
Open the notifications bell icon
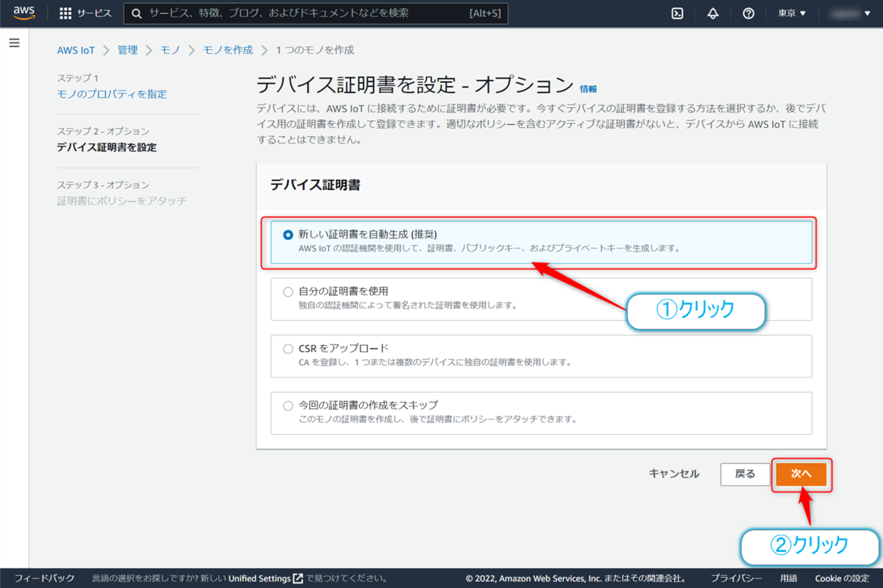point(713,13)
